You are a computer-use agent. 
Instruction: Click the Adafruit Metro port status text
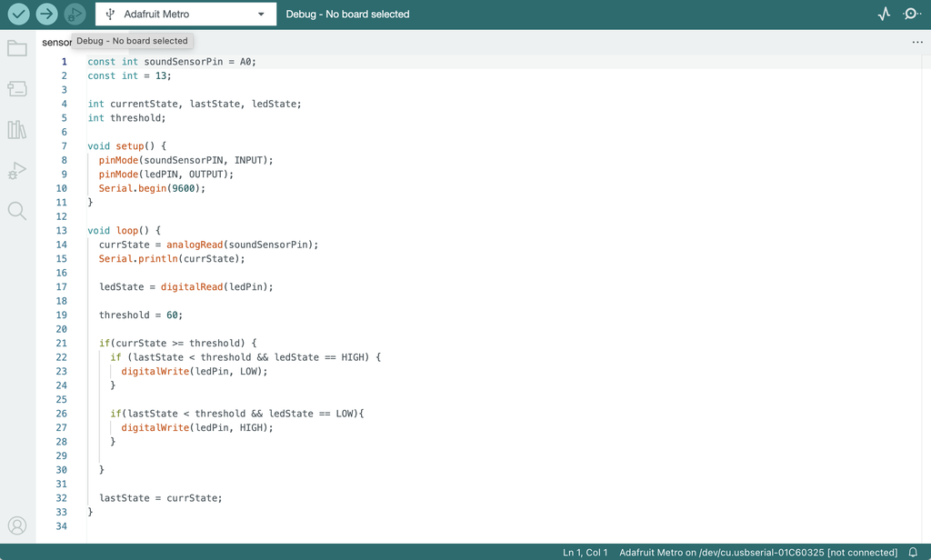757,552
